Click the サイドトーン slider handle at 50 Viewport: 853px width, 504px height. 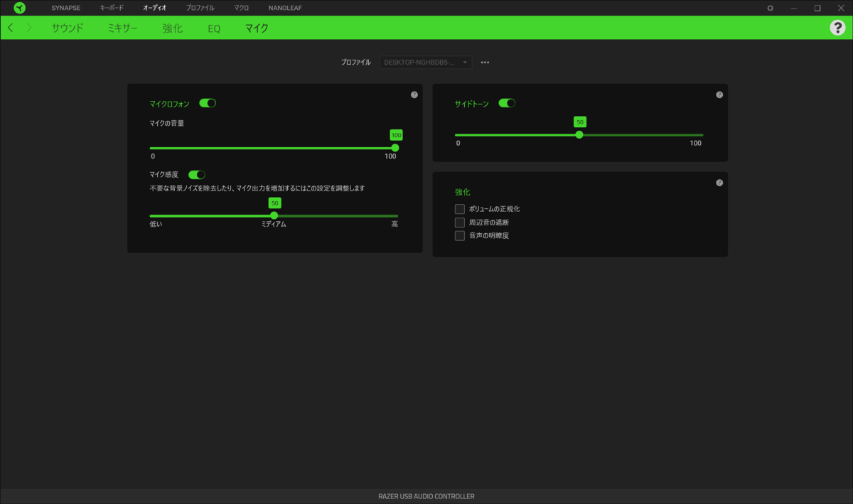click(x=579, y=134)
